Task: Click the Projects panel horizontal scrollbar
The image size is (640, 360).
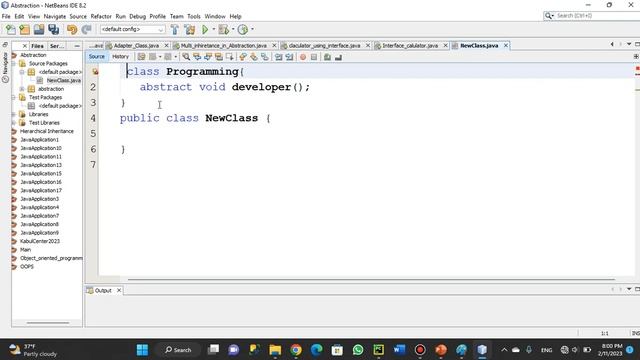Action: (x=48, y=323)
